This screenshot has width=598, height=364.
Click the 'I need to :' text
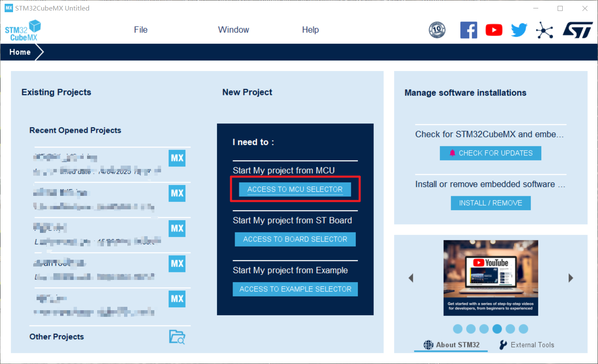pyautogui.click(x=253, y=142)
